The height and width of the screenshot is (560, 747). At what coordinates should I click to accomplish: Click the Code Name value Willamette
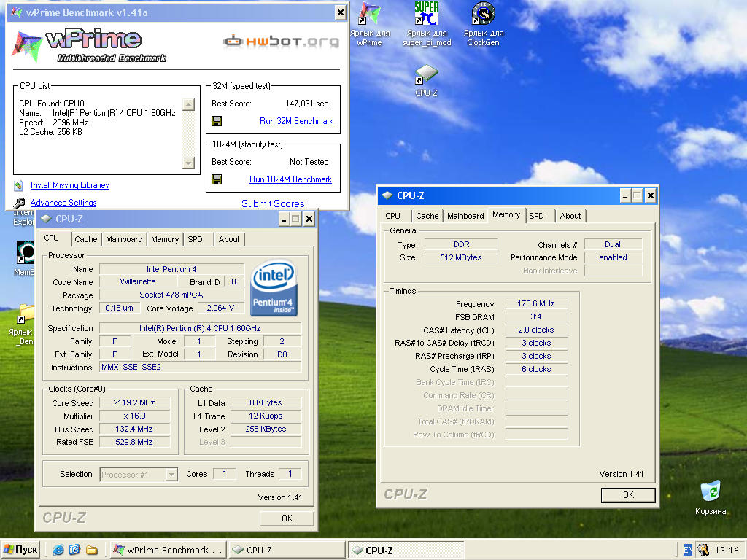coord(138,282)
